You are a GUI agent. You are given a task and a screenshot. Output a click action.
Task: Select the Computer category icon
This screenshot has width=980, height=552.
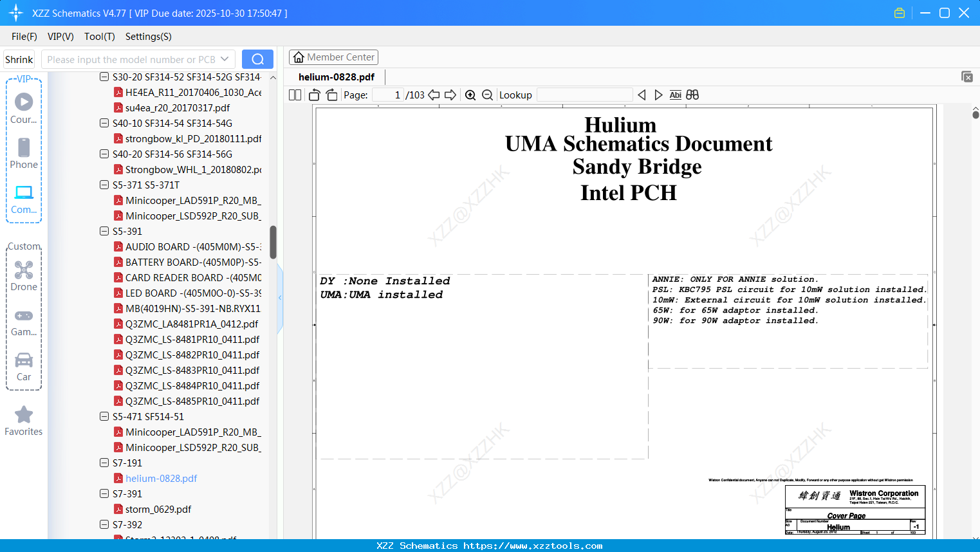click(x=24, y=199)
